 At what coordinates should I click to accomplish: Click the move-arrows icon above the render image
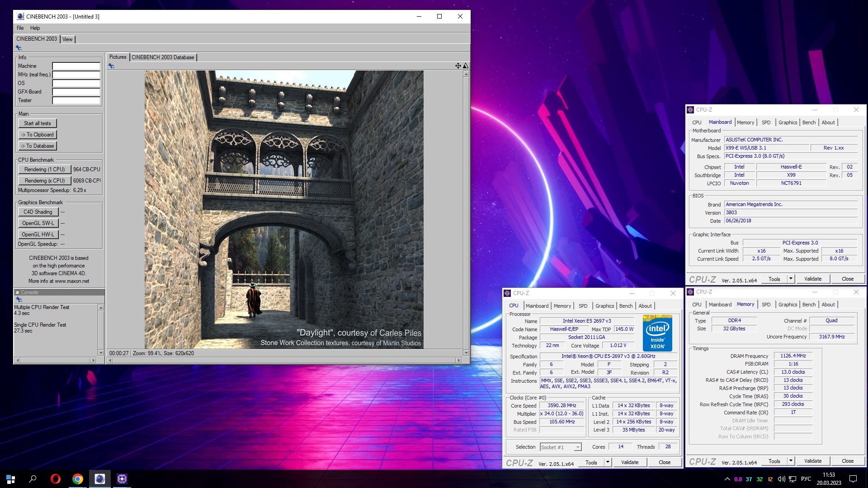(458, 66)
